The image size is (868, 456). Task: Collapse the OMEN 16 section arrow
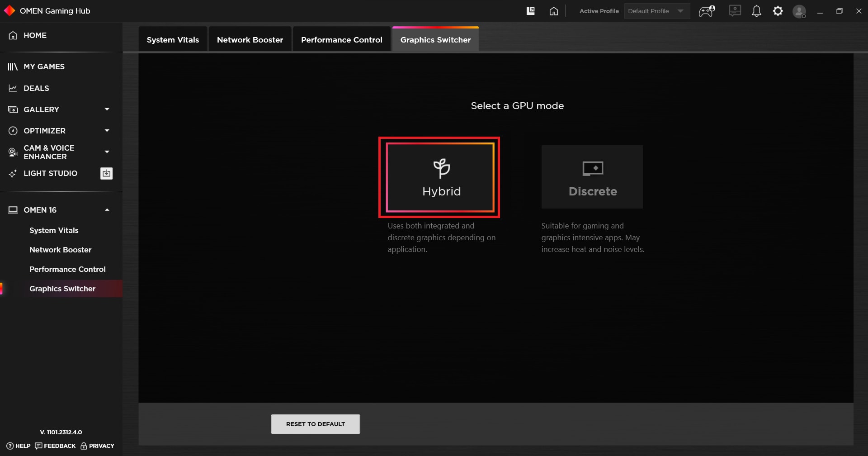[x=107, y=209]
